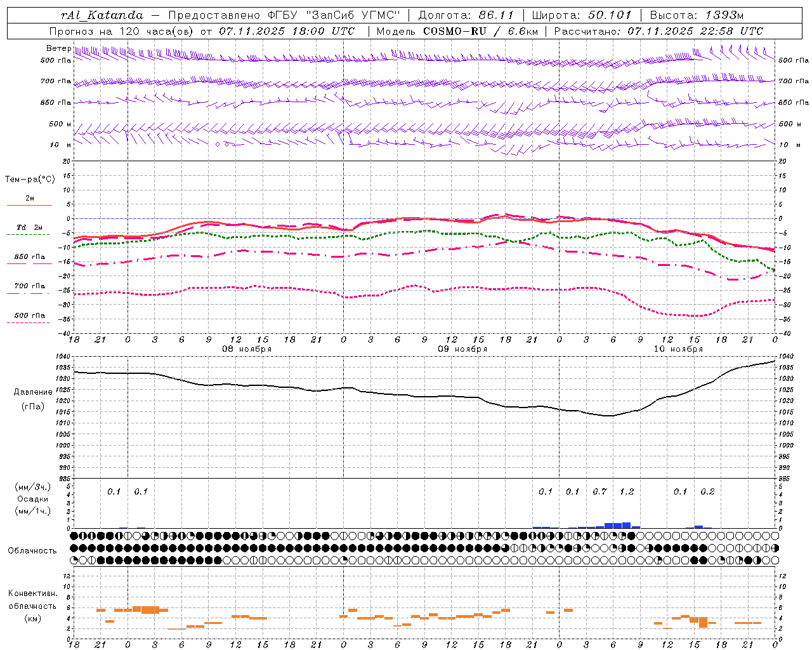Image resolution: width=812 pixels, height=650 pixels.
Task: Click the forecast start time 07.11.2025 18:00 UTC
Action: coord(287,31)
